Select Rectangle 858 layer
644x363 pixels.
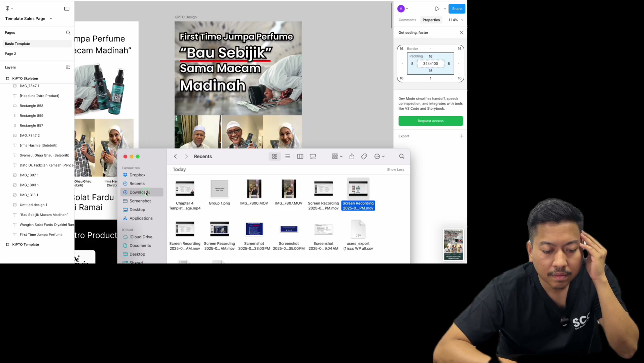(37, 106)
